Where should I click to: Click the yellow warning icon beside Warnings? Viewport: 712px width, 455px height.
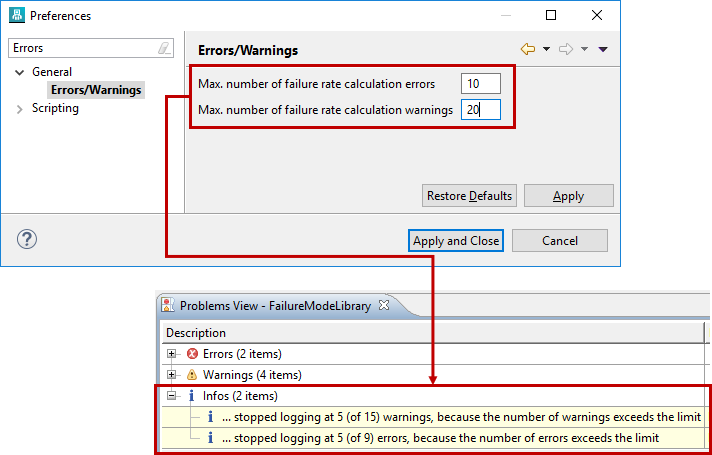[192, 375]
